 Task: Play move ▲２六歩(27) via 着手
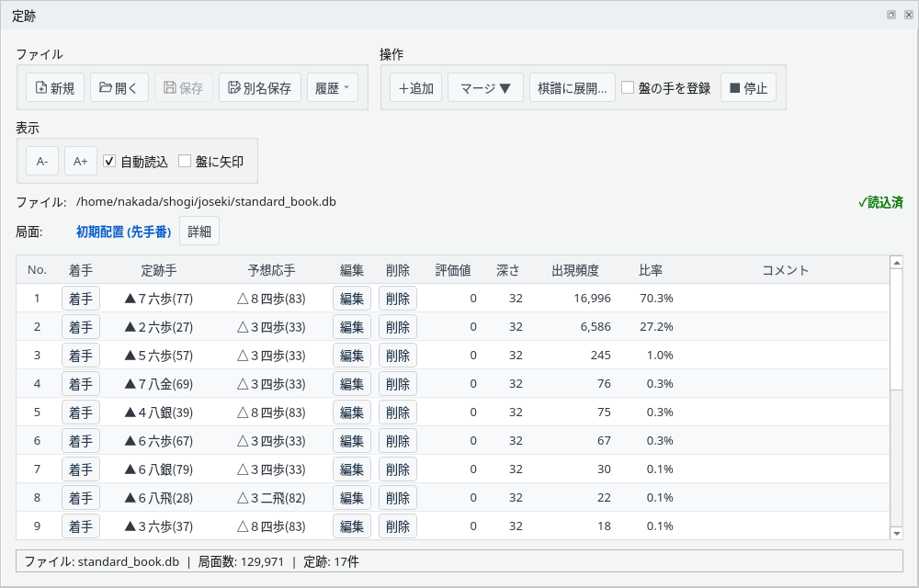pos(81,327)
